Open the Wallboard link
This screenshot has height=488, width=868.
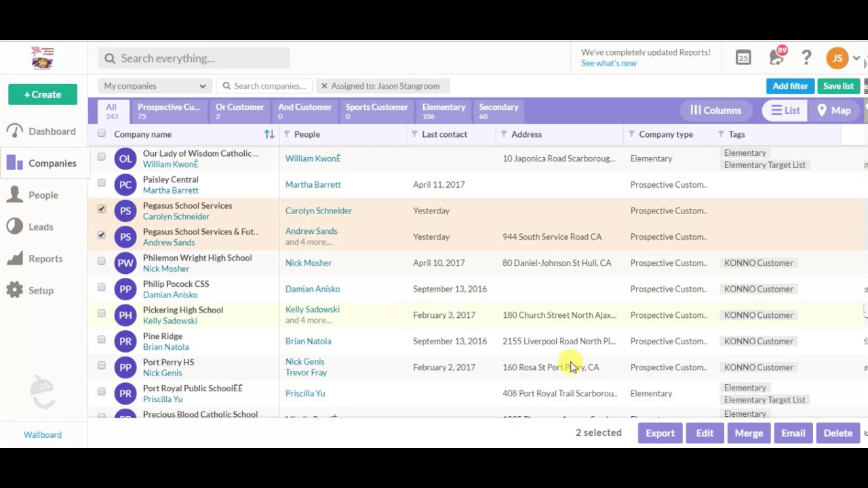pyautogui.click(x=43, y=434)
